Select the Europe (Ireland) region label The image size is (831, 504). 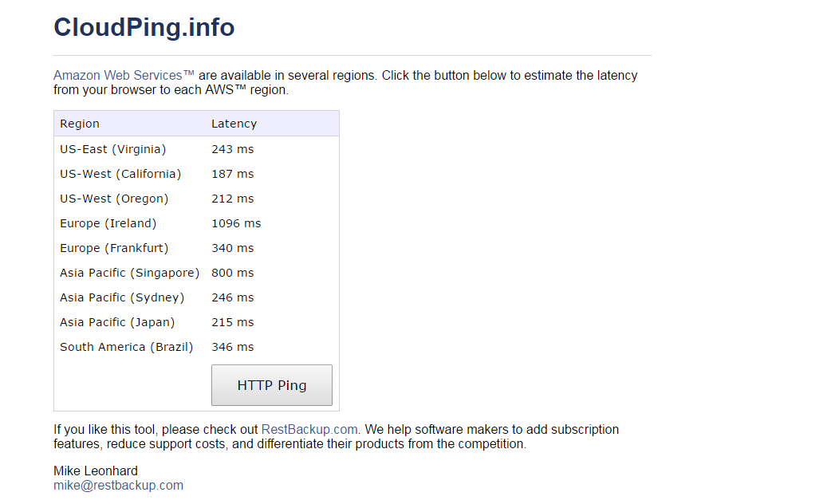(x=108, y=223)
